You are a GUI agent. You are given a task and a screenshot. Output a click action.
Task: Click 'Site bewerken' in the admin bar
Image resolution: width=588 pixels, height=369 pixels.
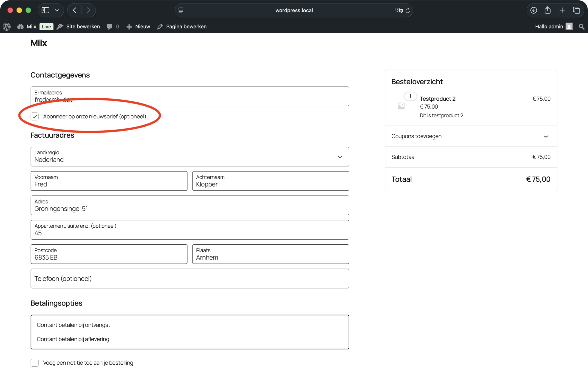83,26
